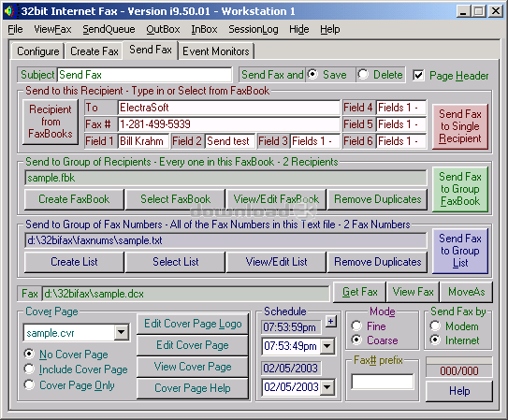
Task: Open the schedule date dropdown arrow
Action: [327, 386]
